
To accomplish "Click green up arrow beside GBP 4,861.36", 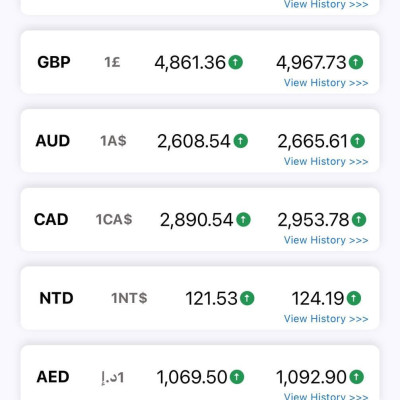I will [236, 62].
